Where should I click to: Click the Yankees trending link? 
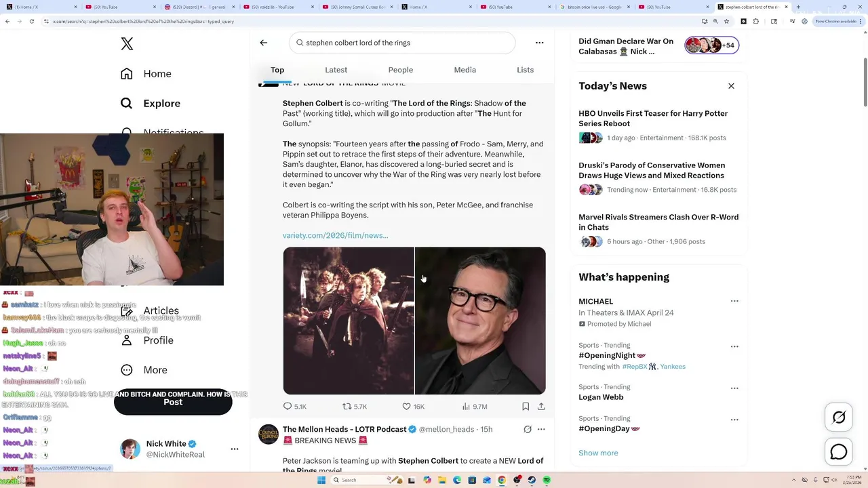click(673, 367)
